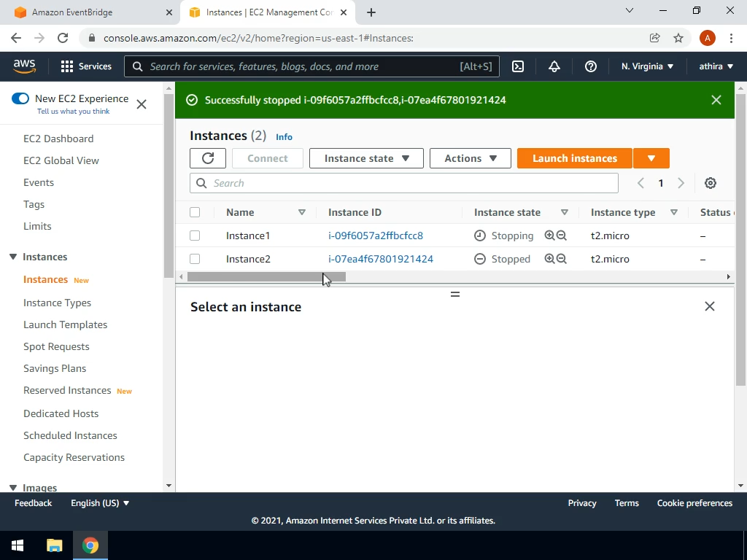The height and width of the screenshot is (560, 747).
Task: Open Events in sidebar
Action: [39, 182]
